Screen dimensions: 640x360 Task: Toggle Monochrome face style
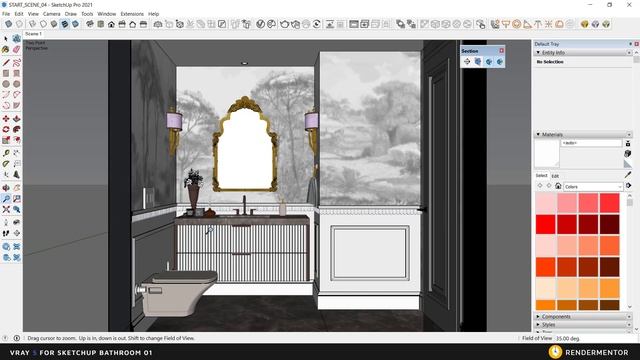click(75, 24)
